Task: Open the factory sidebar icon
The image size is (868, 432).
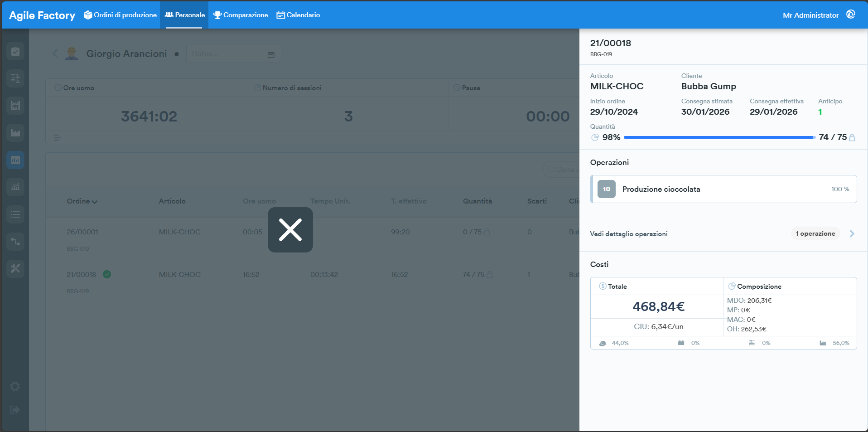Action: (x=15, y=133)
